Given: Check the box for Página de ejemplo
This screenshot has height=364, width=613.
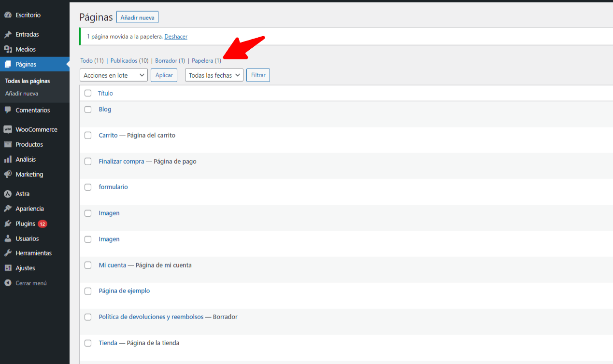Looking at the screenshot, I should (88, 291).
